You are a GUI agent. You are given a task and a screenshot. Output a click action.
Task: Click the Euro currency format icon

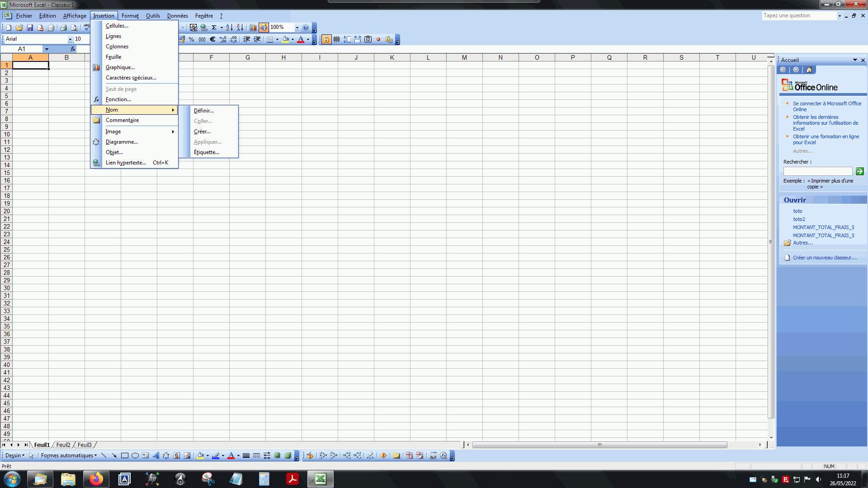coord(212,39)
